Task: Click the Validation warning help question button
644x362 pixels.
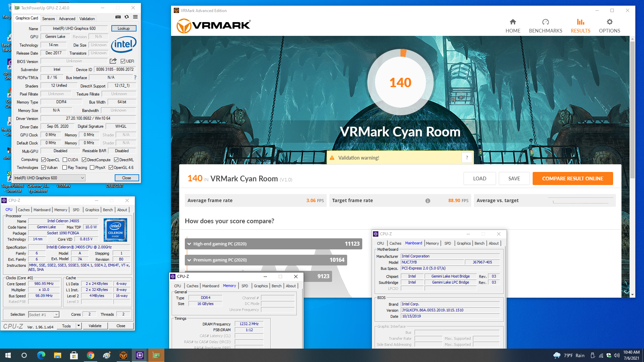Action: pos(467,158)
